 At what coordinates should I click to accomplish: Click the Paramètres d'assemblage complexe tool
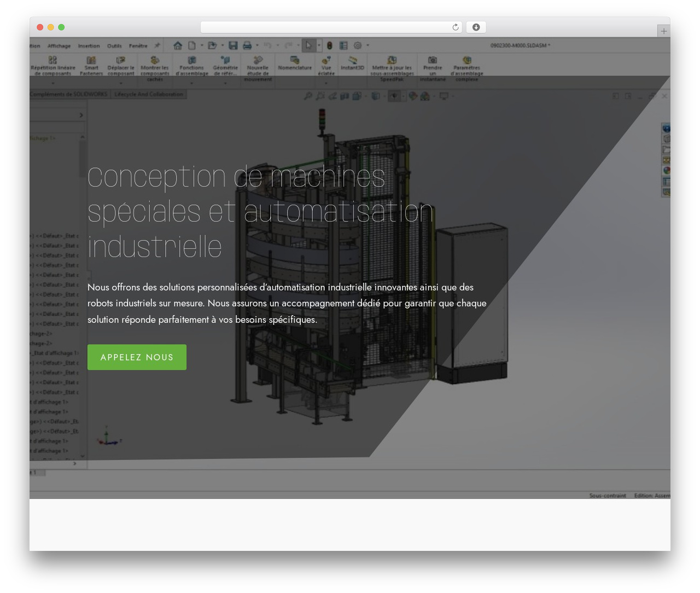467,68
